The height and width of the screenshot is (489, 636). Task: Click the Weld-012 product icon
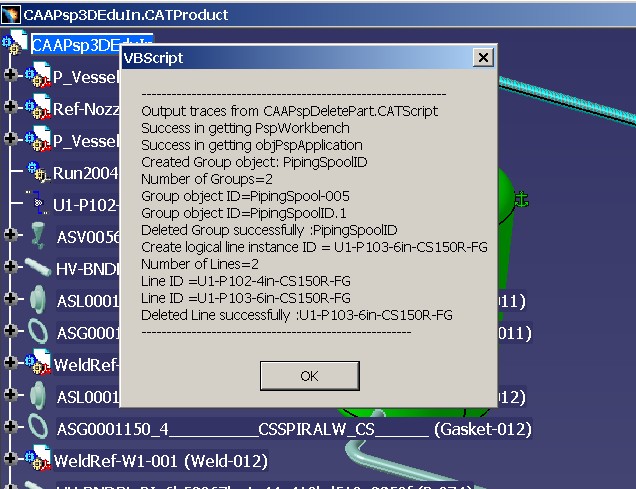click(38, 460)
